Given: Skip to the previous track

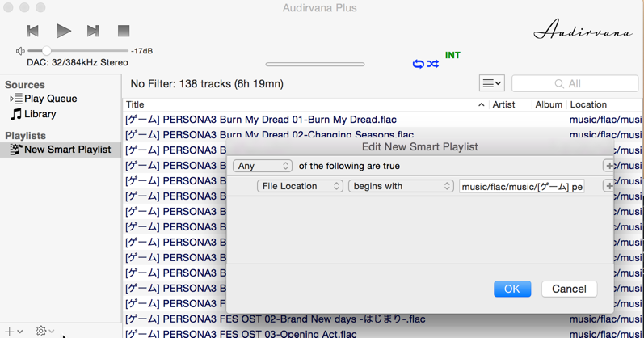Looking at the screenshot, I should [32, 31].
